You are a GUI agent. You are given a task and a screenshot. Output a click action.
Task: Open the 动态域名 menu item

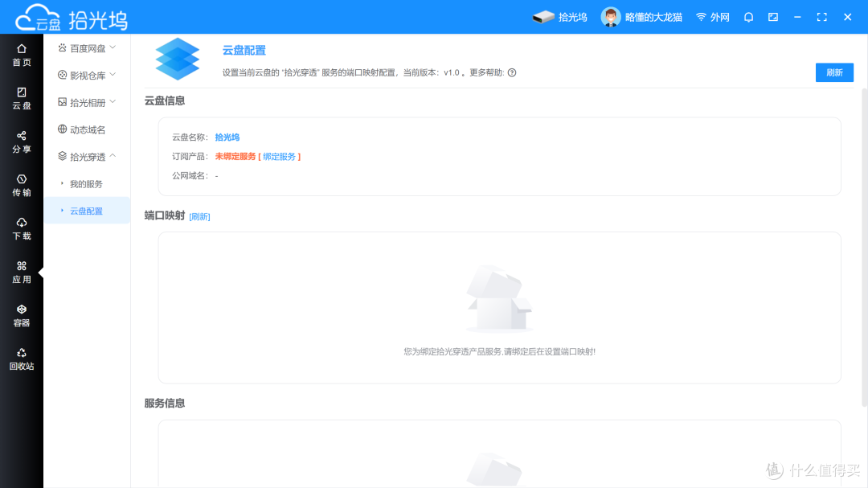87,129
